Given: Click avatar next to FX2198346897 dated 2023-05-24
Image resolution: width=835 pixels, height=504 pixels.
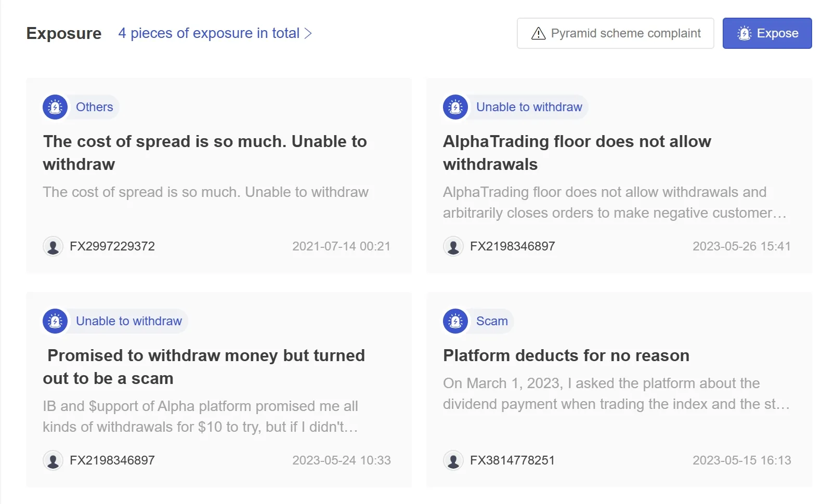Looking at the screenshot, I should [x=53, y=460].
